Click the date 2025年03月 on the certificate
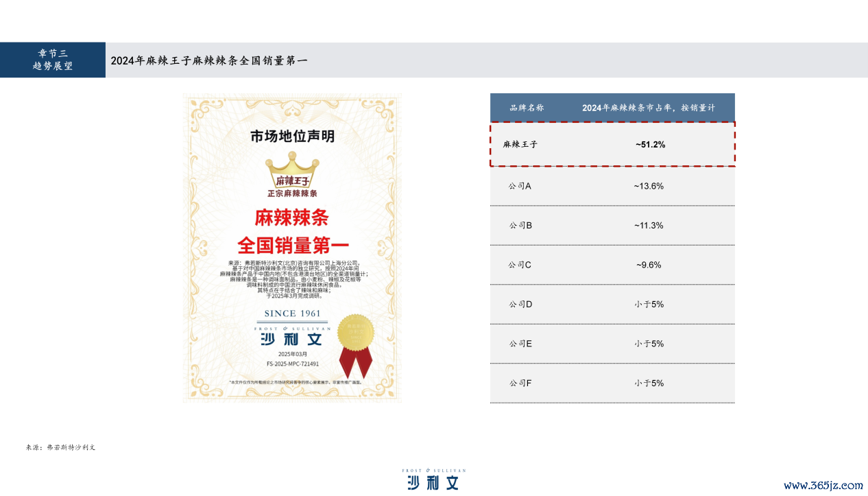This screenshot has width=868, height=496. [x=293, y=354]
